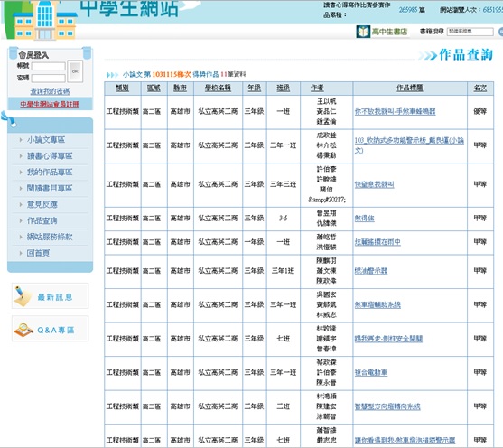Click 中學生網站會員註冊 link
Screen dimensions: 503x448
click(x=50, y=104)
